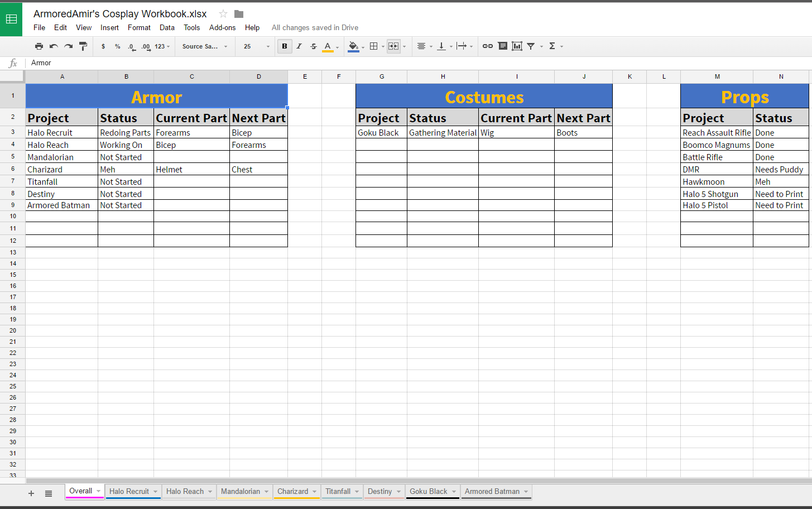
Task: Add a new sheet
Action: pyautogui.click(x=31, y=493)
